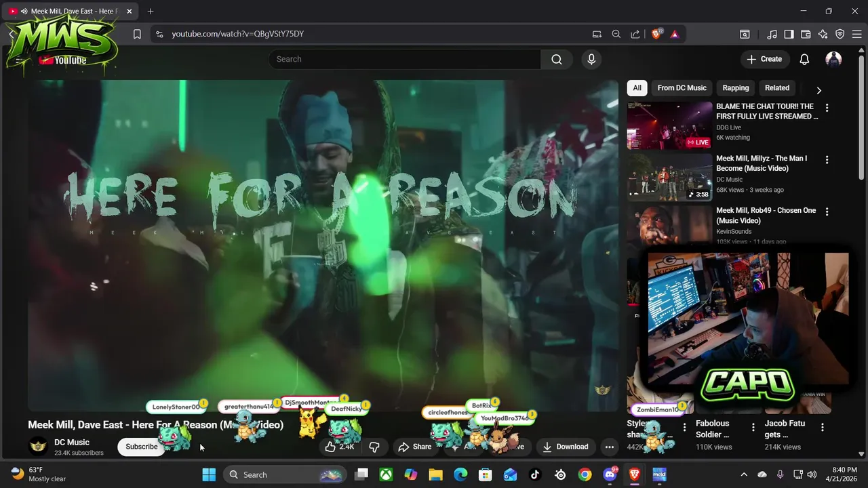
Task: Bookmark this page in Brave
Action: coord(137,34)
